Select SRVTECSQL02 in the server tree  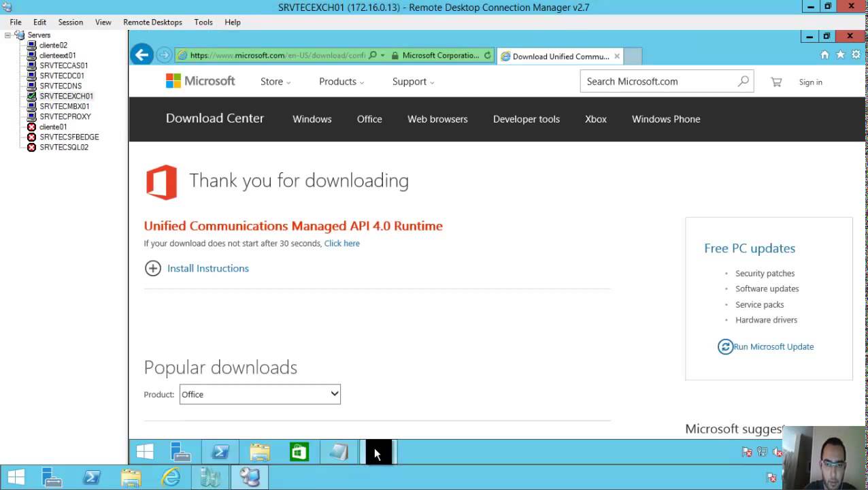(64, 147)
